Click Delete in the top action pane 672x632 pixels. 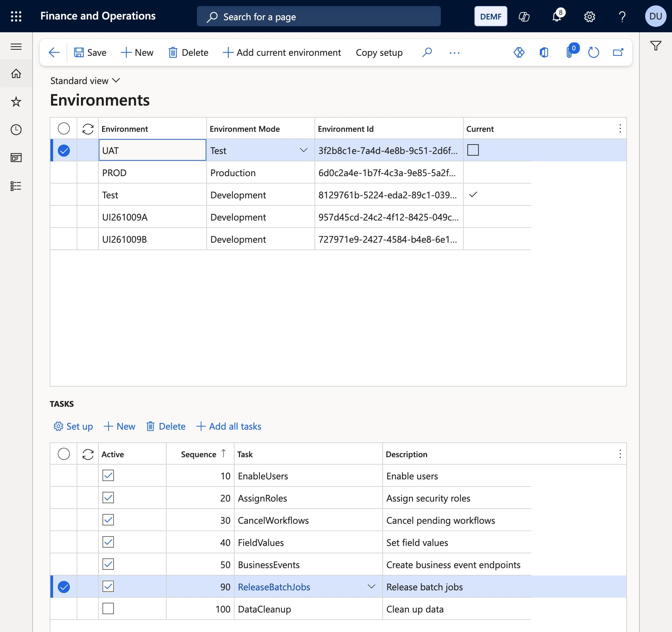[x=188, y=52]
